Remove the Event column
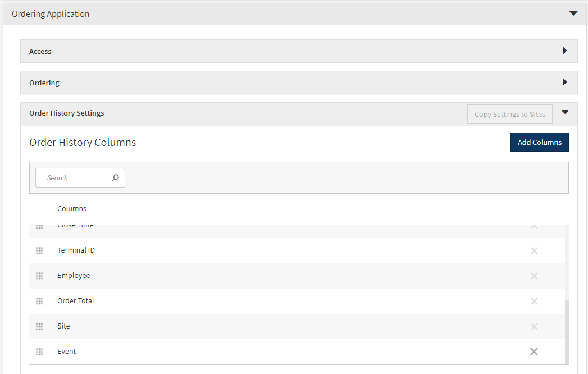588x374 pixels. (534, 351)
